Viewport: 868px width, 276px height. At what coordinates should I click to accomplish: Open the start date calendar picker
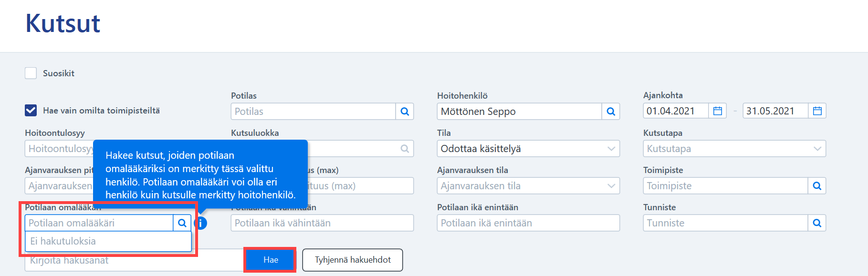click(717, 111)
